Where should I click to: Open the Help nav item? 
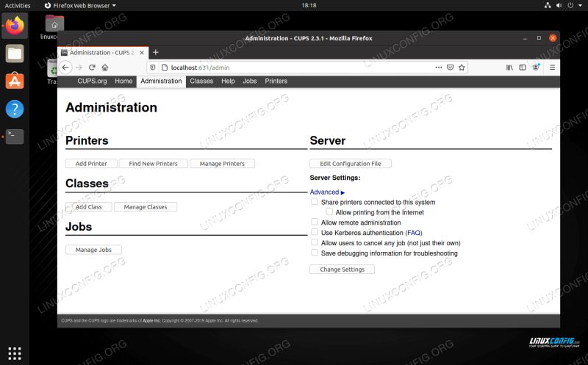[228, 82]
